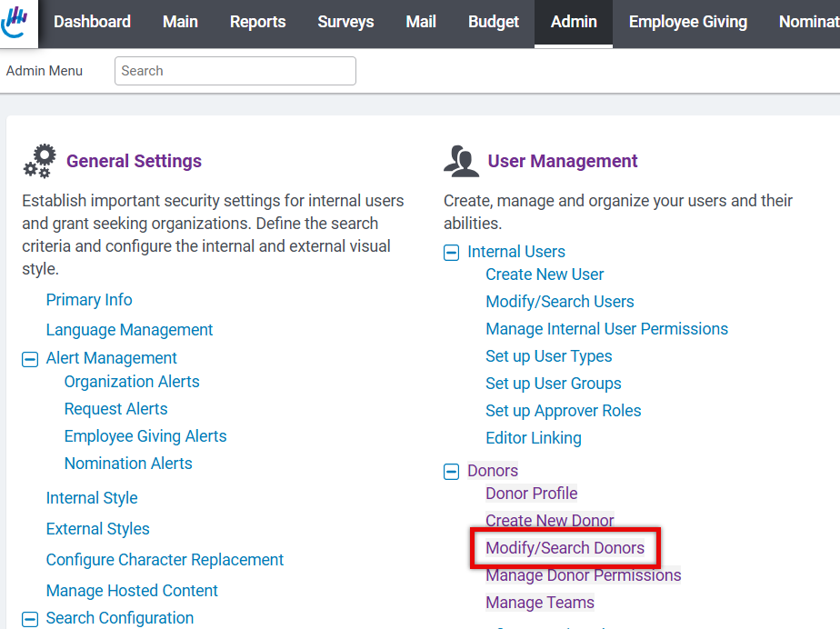Image resolution: width=840 pixels, height=629 pixels.
Task: Open the Modify/Search Donors link
Action: pyautogui.click(x=565, y=547)
